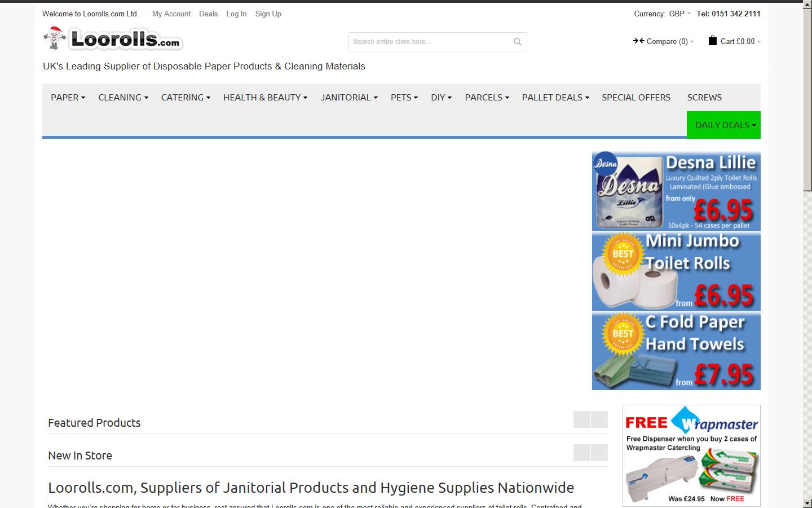Screen dimensions: 812x508
Task: Click the search magnifier icon
Action: pos(517,42)
